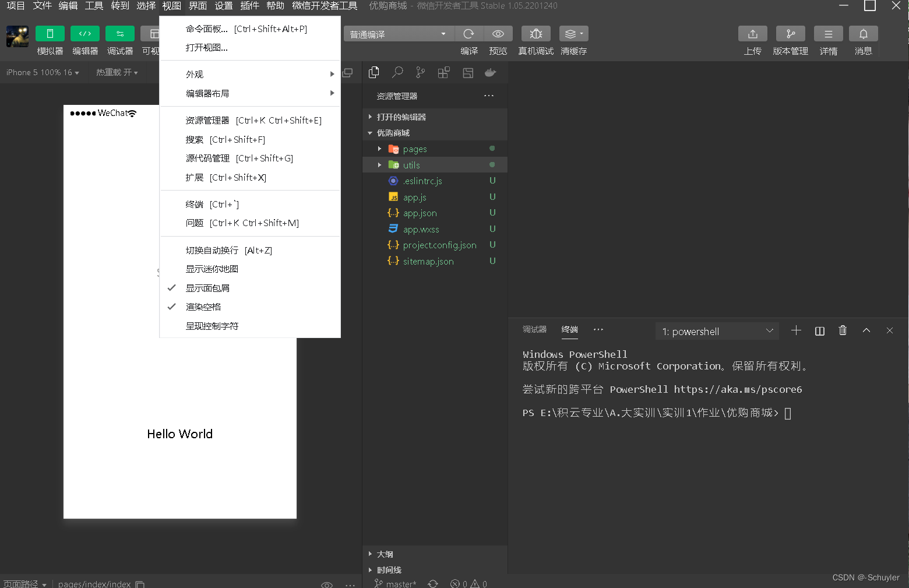Split the terminal pane

pos(819,330)
